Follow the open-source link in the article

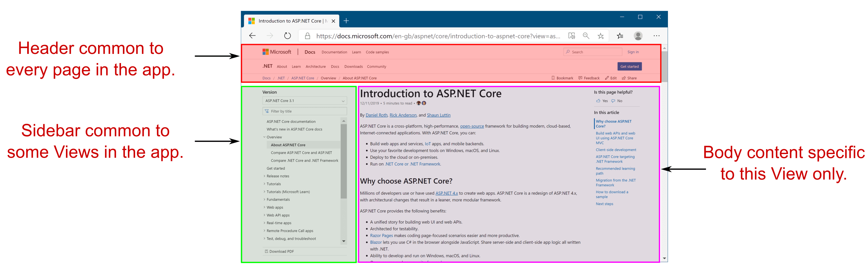(472, 126)
